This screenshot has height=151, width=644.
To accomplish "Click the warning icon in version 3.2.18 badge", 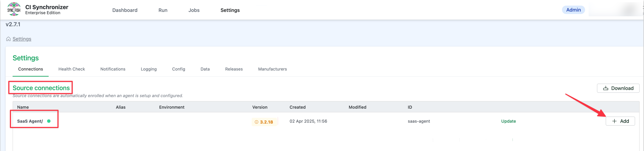I will (256, 122).
